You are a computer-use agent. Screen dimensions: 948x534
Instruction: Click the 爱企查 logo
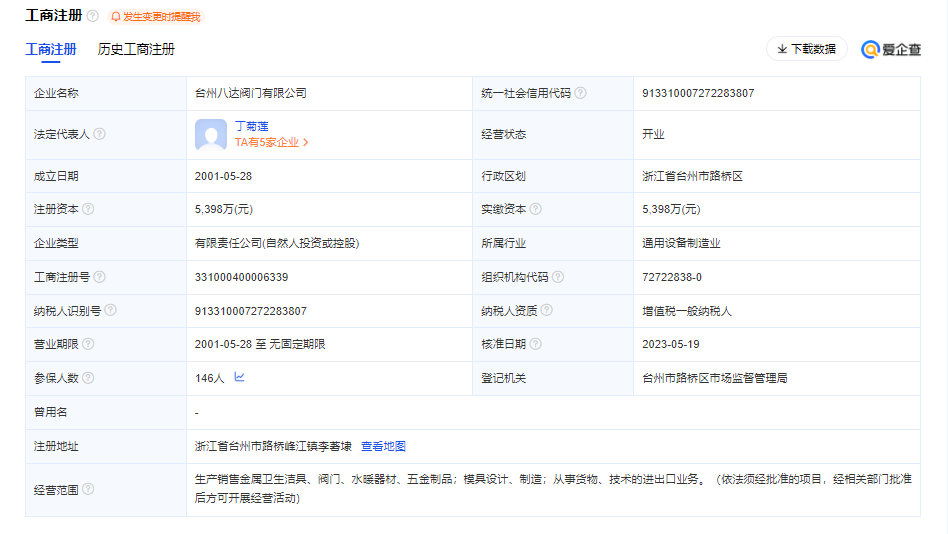[x=891, y=49]
